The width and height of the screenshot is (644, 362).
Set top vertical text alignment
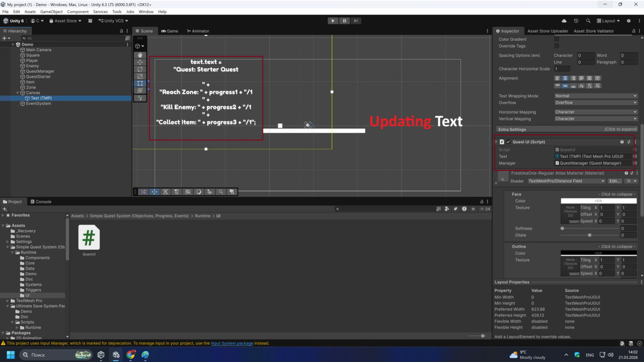[558, 86]
